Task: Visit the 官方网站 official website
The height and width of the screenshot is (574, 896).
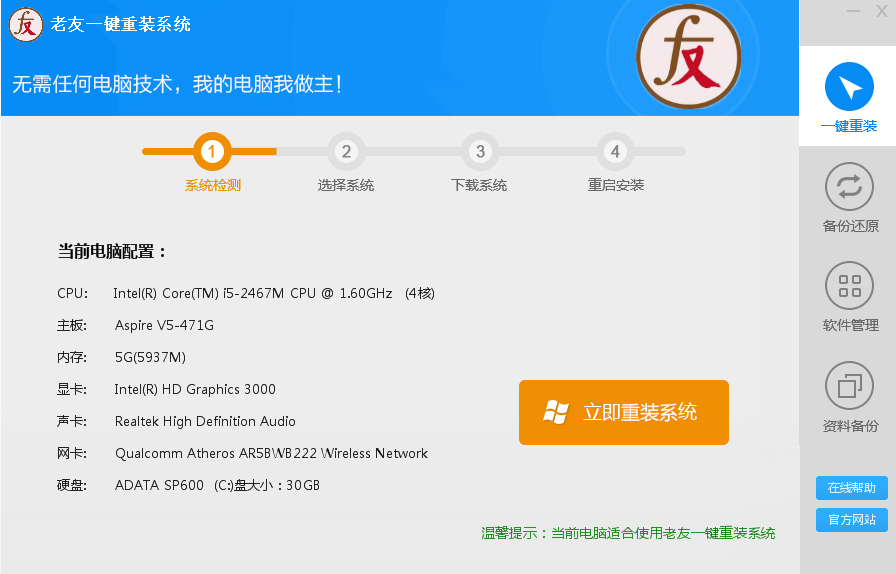Action: point(851,520)
